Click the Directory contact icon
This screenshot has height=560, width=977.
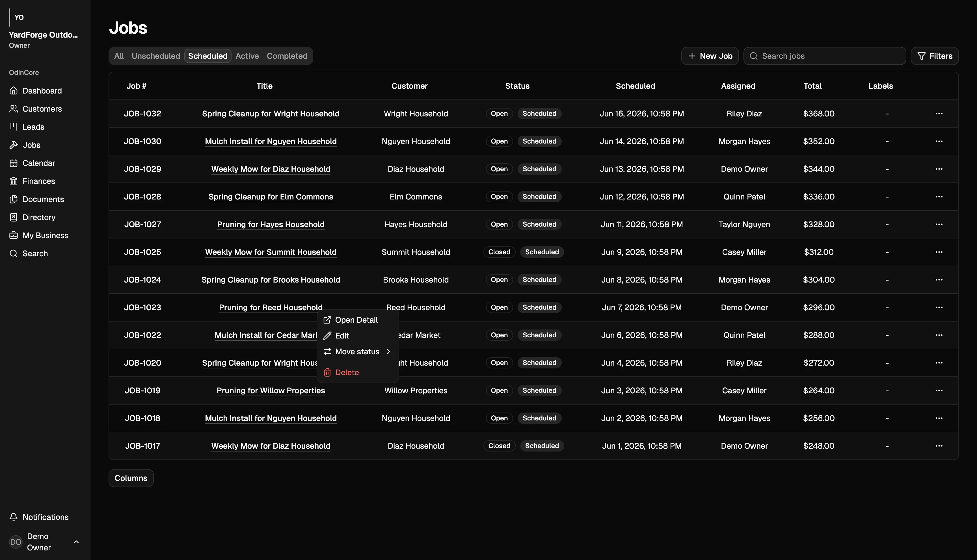(14, 217)
